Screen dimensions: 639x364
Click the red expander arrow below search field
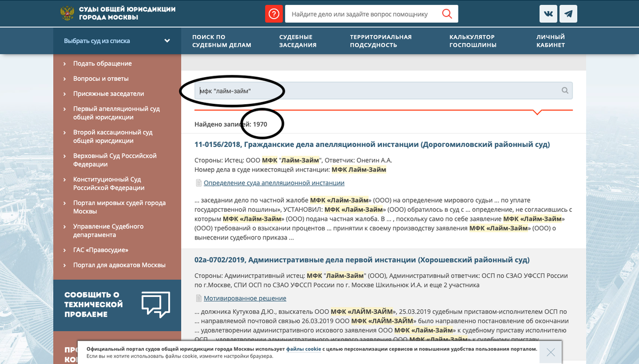(537, 112)
